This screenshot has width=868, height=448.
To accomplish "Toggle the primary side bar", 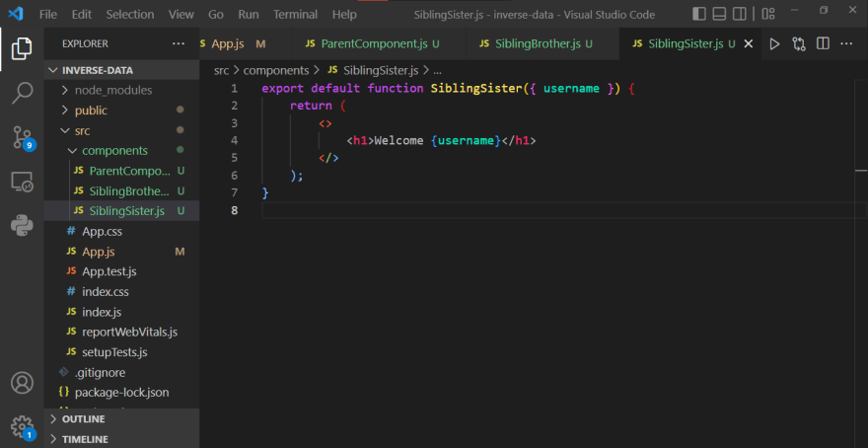I will [699, 14].
